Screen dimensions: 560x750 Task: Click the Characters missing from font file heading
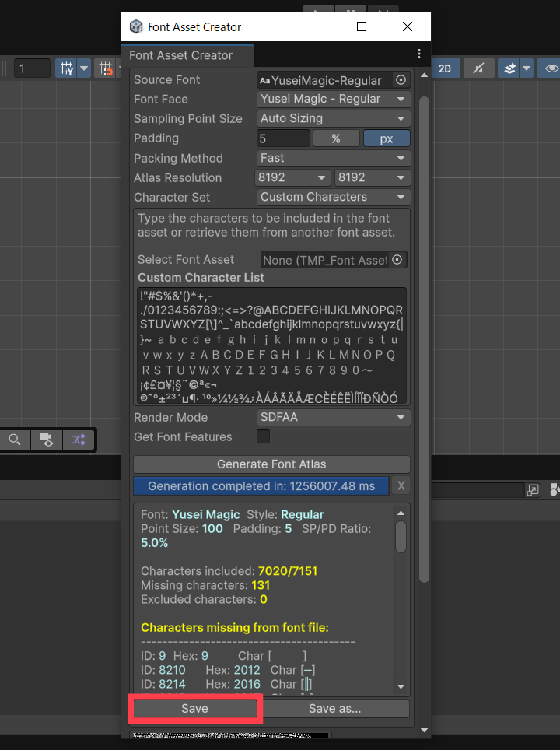(x=235, y=628)
